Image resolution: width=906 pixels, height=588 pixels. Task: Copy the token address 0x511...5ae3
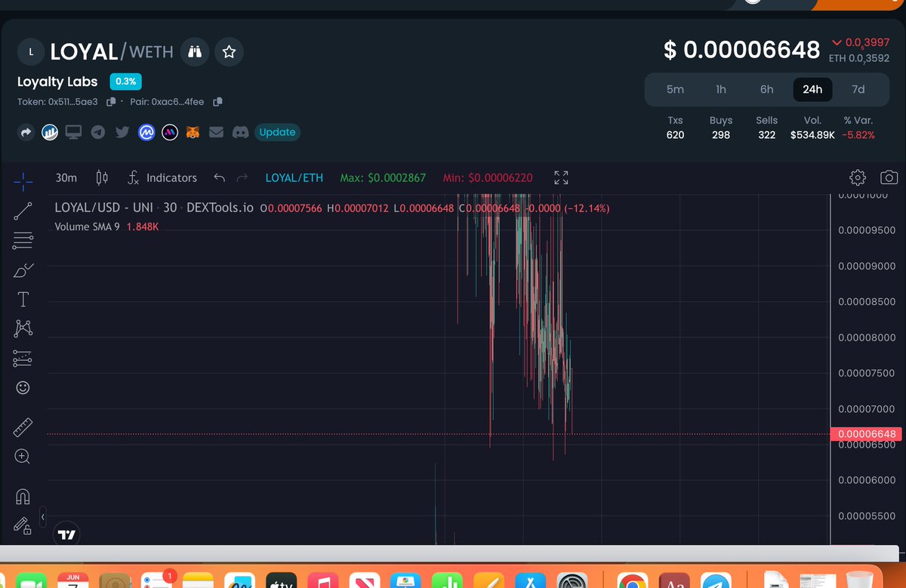pos(111,101)
